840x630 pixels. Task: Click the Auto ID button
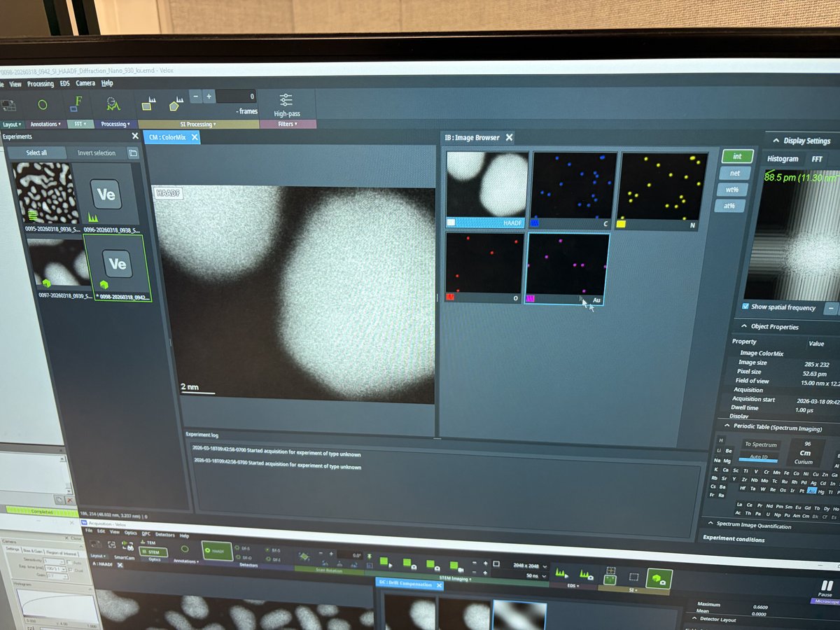(758, 457)
